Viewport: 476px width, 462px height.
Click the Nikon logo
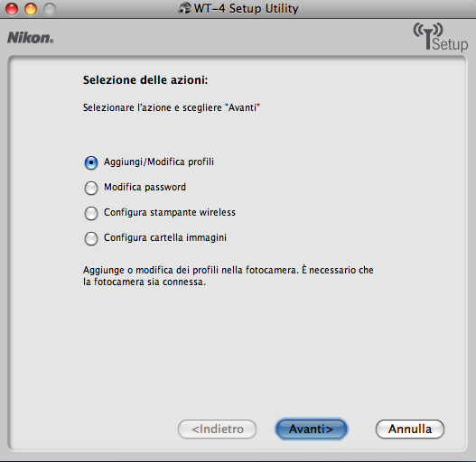click(x=31, y=38)
